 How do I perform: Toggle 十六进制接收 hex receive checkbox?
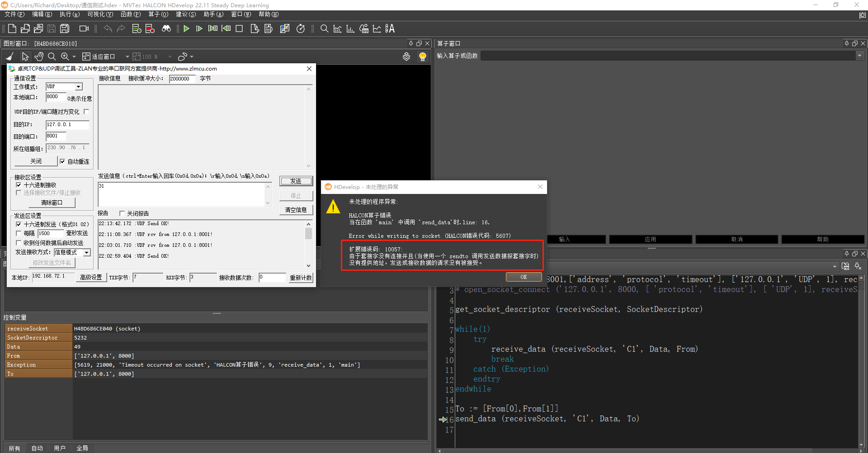19,185
